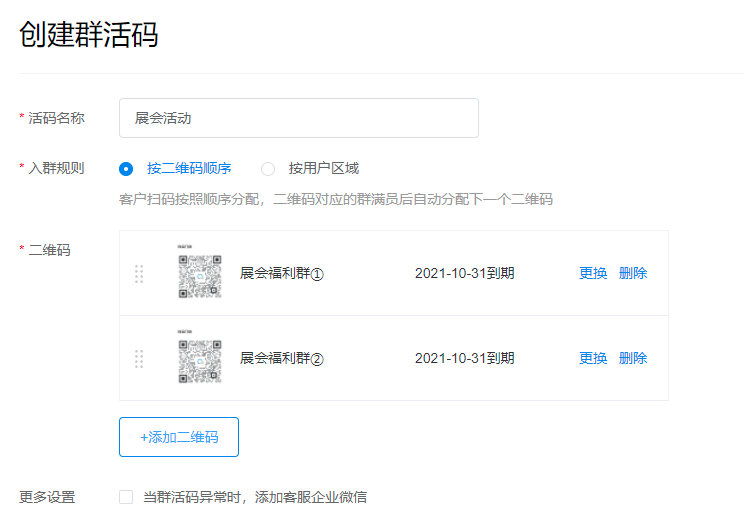
Task: Click the 展会福利群② group name
Action: coord(282,358)
